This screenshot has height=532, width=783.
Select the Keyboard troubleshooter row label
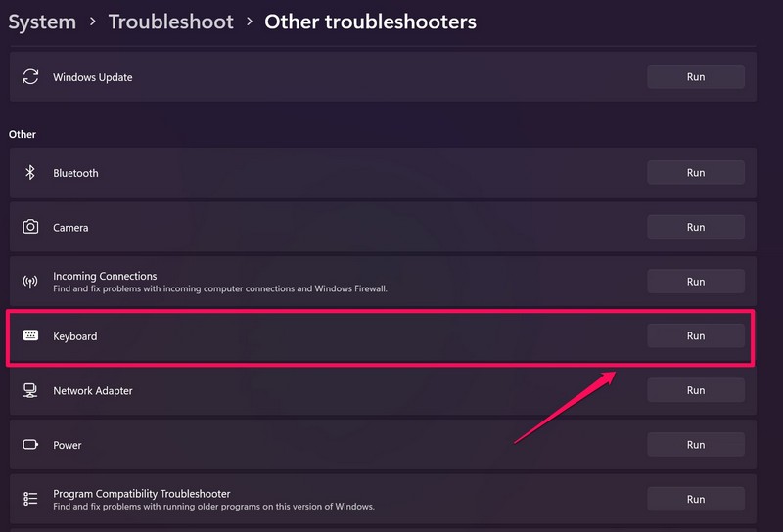pos(75,336)
